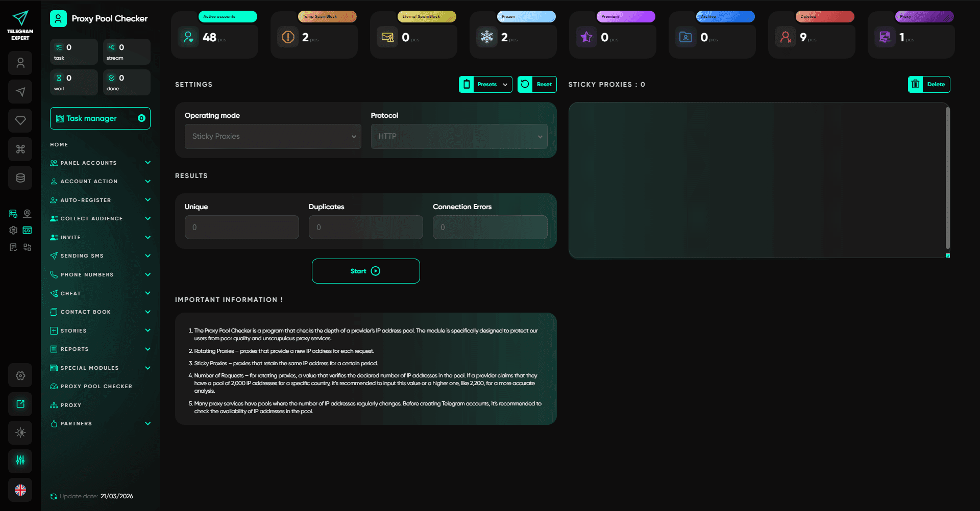Go to the Proxy menu item
980x511 pixels.
(71, 405)
